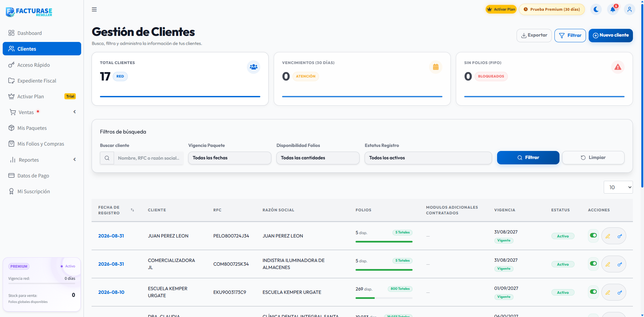Go to Dashboard in the sidebar
Viewport: 644px width, 317px height.
(x=42, y=33)
